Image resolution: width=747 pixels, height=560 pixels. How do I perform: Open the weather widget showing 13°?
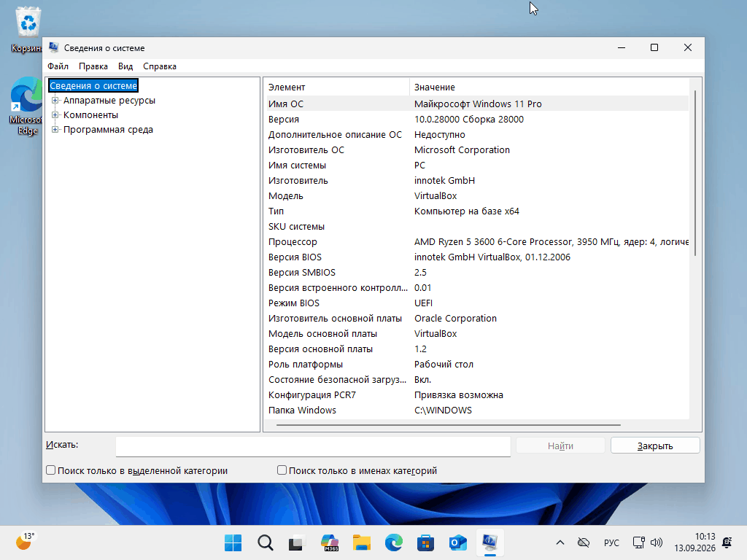(x=25, y=542)
